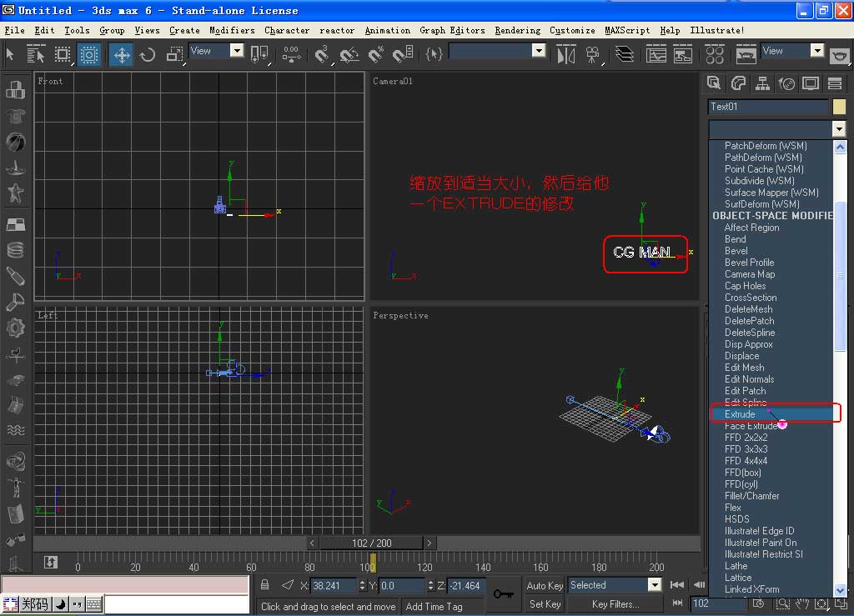Viewport: 854px width, 616px height.
Task: Open Select by Name tool
Action: coord(35,54)
